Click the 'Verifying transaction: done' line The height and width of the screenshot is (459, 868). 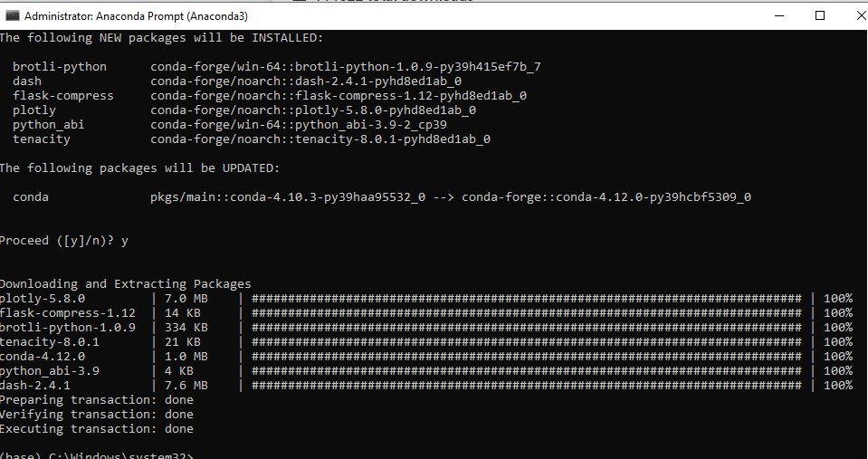[96, 414]
